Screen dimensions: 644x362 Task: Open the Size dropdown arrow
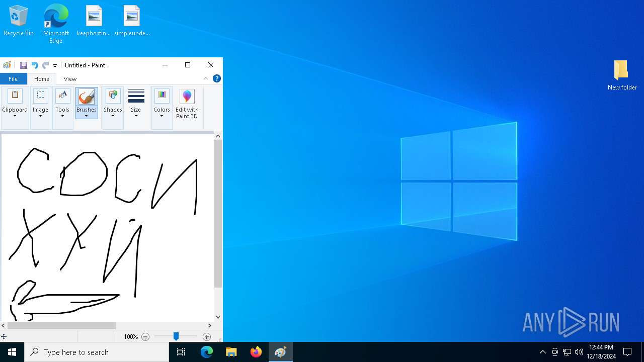click(136, 116)
